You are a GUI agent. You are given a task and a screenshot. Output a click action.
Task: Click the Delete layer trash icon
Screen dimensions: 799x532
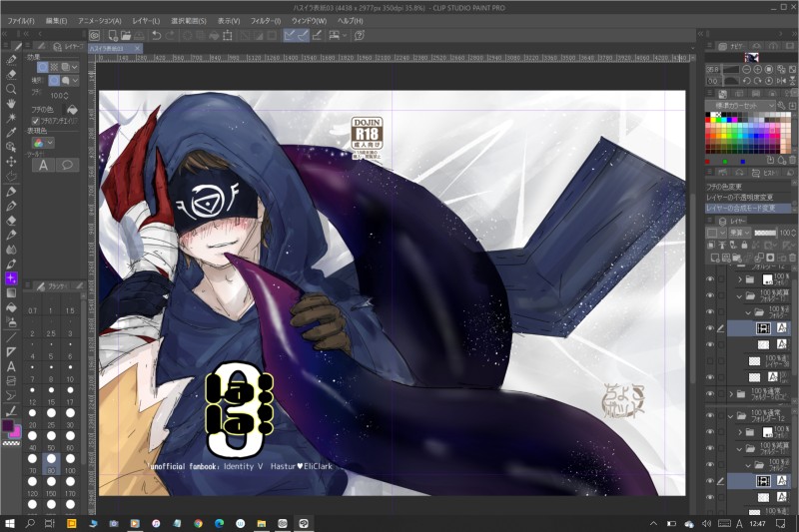[792, 258]
